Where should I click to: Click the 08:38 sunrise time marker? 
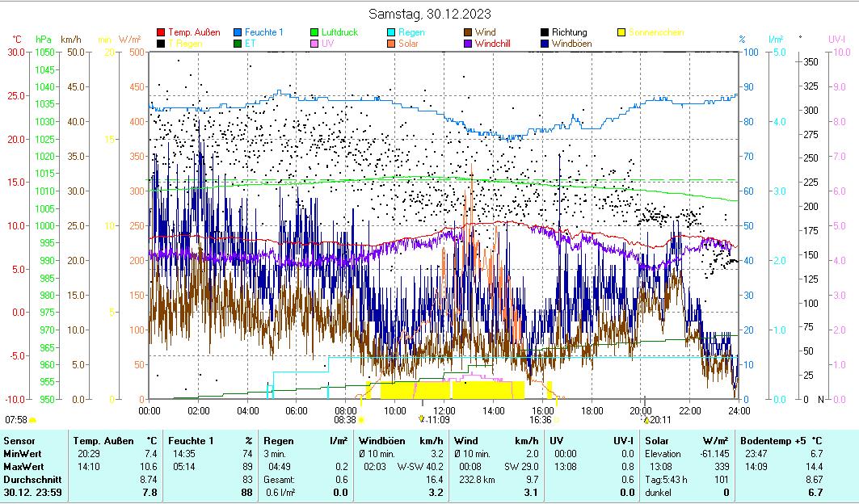(x=345, y=420)
